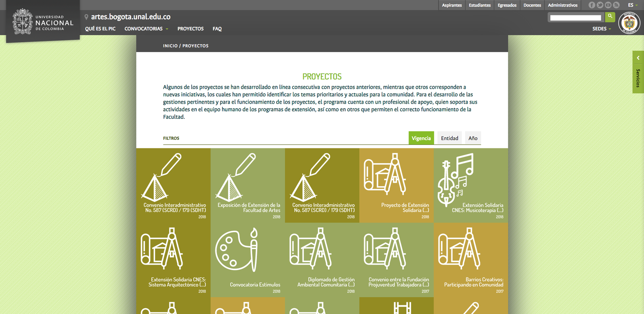Switch the filter to Entidad
Screen dimensions: 644x314
point(449,138)
